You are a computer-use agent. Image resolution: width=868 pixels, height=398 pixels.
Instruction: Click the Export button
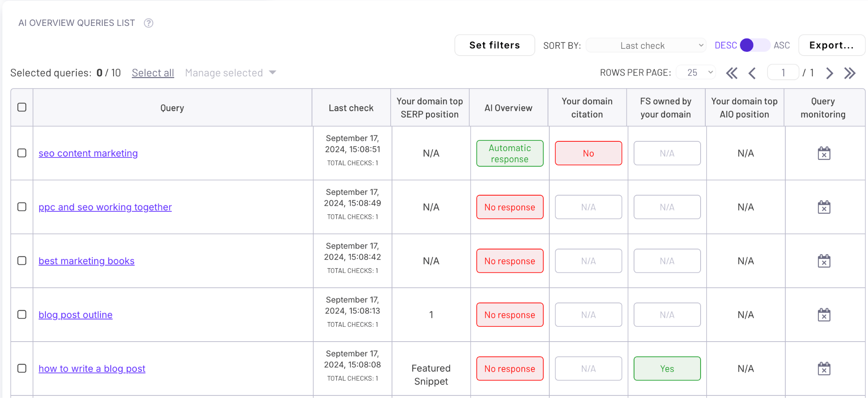(831, 45)
